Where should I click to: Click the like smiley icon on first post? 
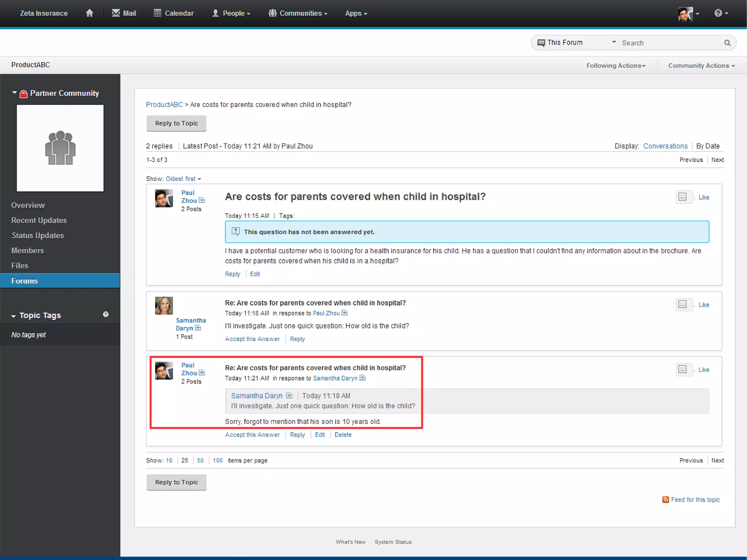[x=682, y=197]
